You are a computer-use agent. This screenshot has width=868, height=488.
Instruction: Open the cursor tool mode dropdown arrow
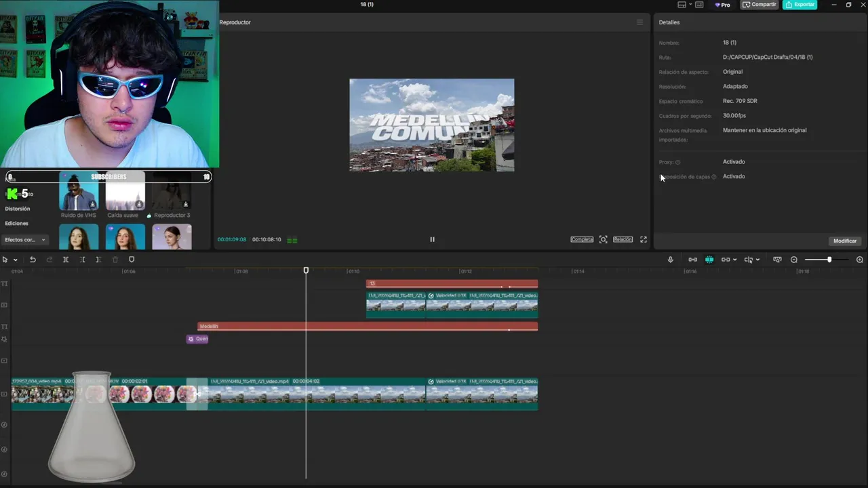[16, 260]
